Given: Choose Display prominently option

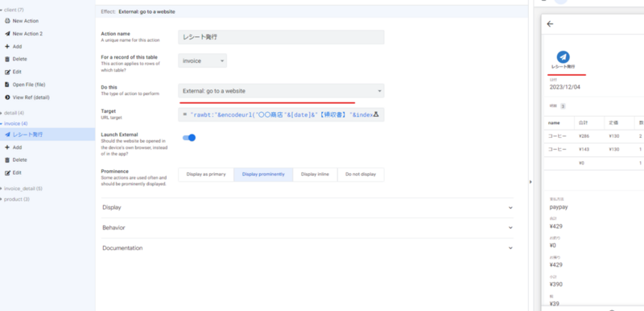Looking at the screenshot, I should (x=263, y=174).
